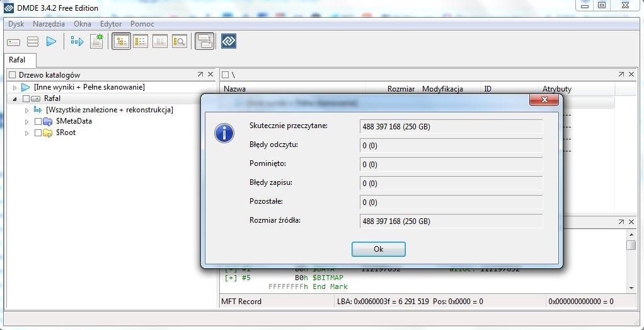Sort by the Atrybuty column header
The width and height of the screenshot is (644, 330).
coord(577,89)
